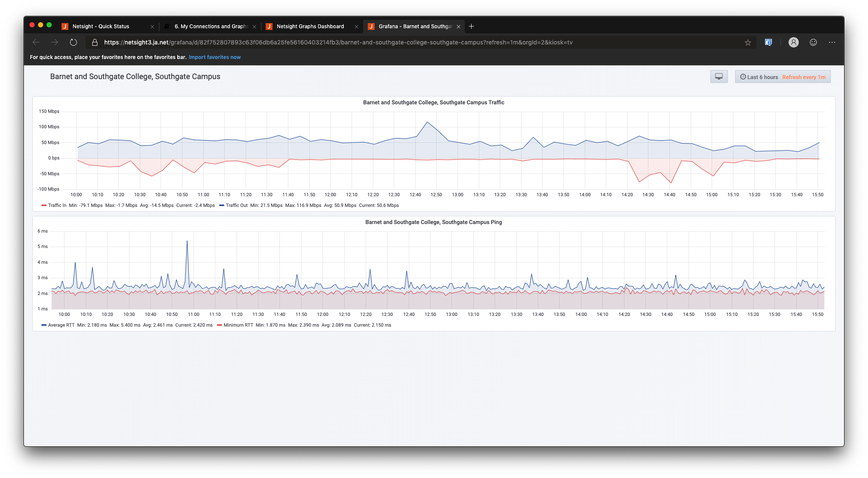Click the back navigation arrow
Viewport: 868px width, 478px height.
36,42
